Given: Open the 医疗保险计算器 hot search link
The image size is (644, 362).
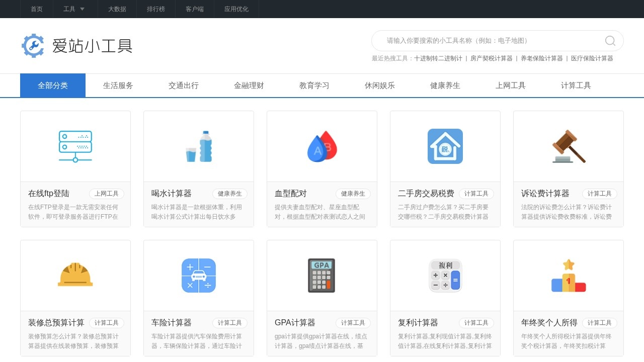Looking at the screenshot, I should [591, 58].
